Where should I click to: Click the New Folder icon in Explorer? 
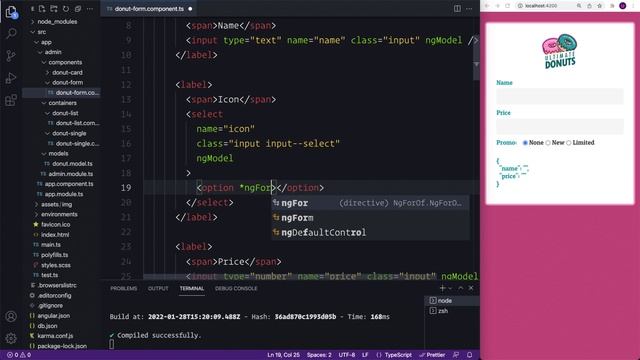53,9
